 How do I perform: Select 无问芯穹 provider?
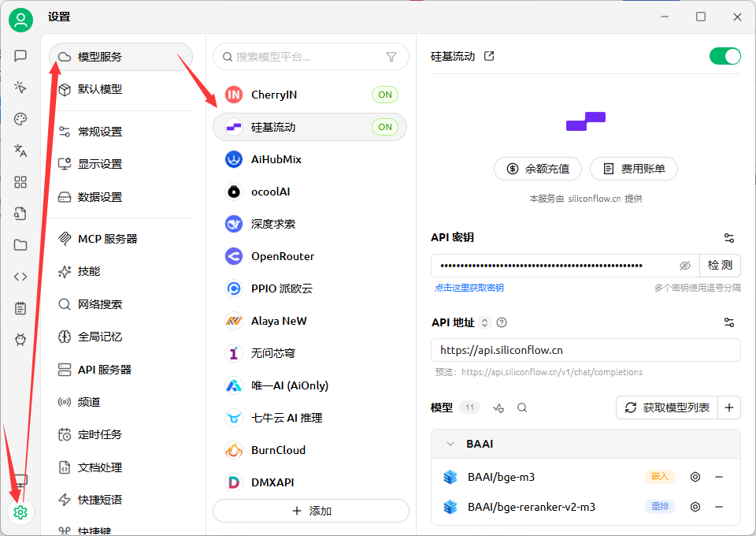click(310, 353)
